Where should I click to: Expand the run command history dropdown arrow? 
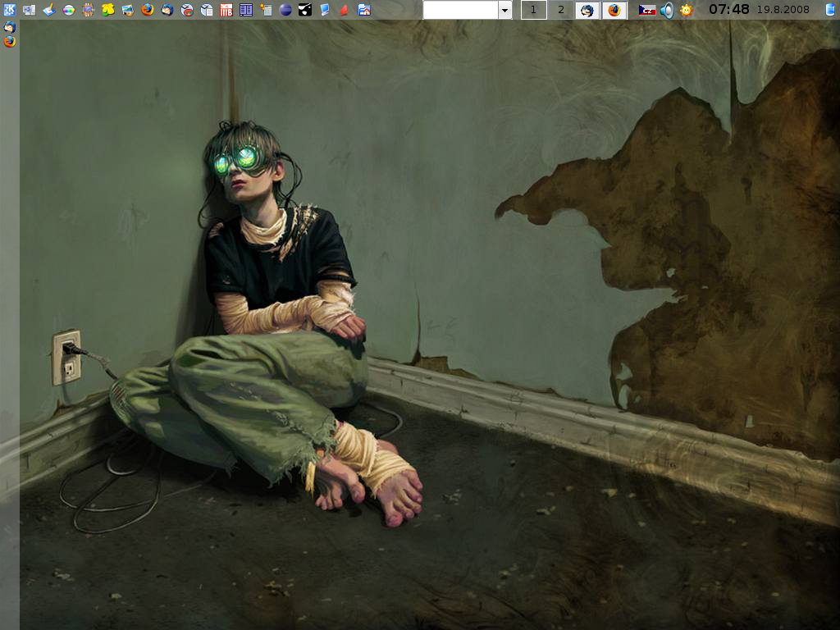tap(505, 10)
